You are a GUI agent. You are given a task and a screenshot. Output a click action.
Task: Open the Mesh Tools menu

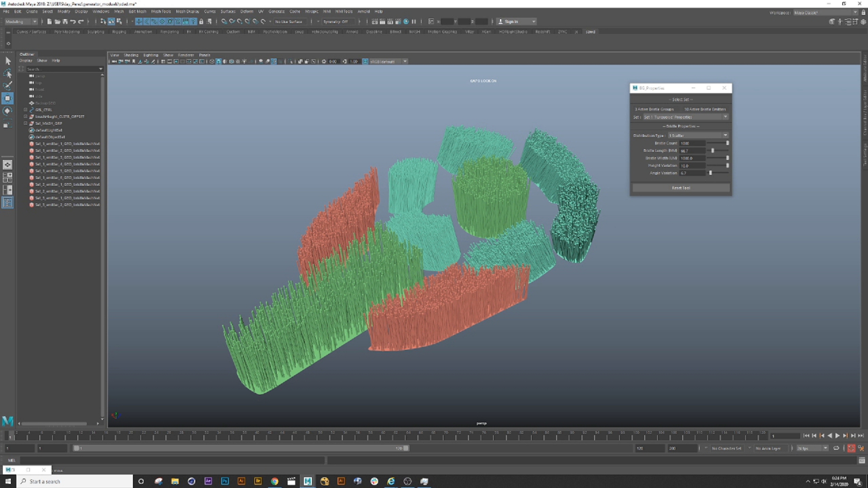(160, 11)
